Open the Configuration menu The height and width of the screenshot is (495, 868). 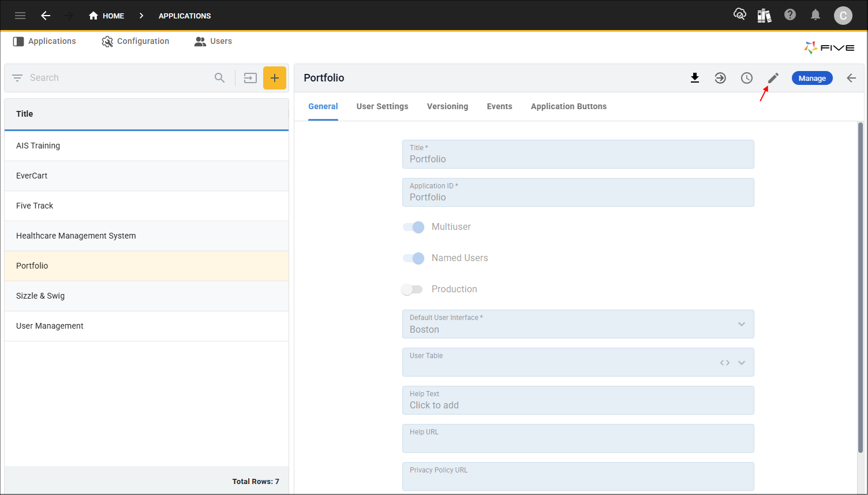(x=136, y=41)
